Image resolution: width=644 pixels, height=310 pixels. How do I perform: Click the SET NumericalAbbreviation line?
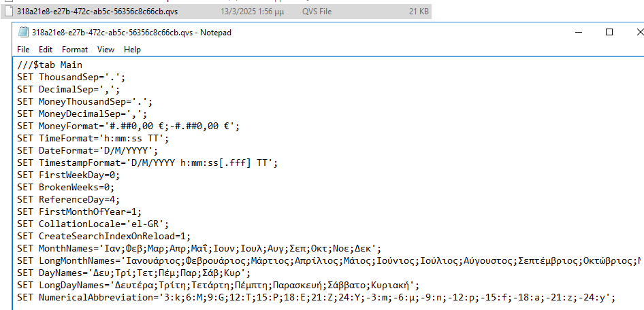coord(317,298)
